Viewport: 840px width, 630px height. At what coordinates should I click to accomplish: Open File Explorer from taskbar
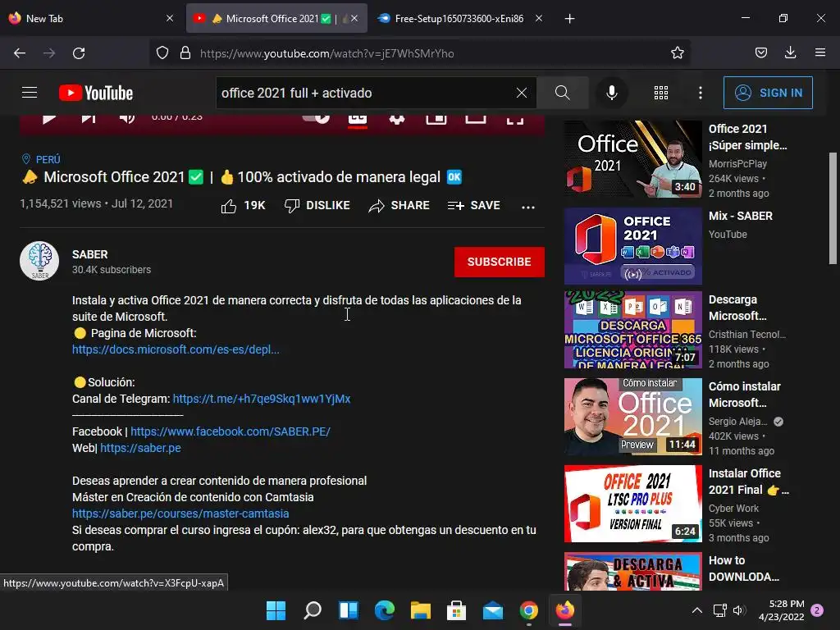[421, 610]
